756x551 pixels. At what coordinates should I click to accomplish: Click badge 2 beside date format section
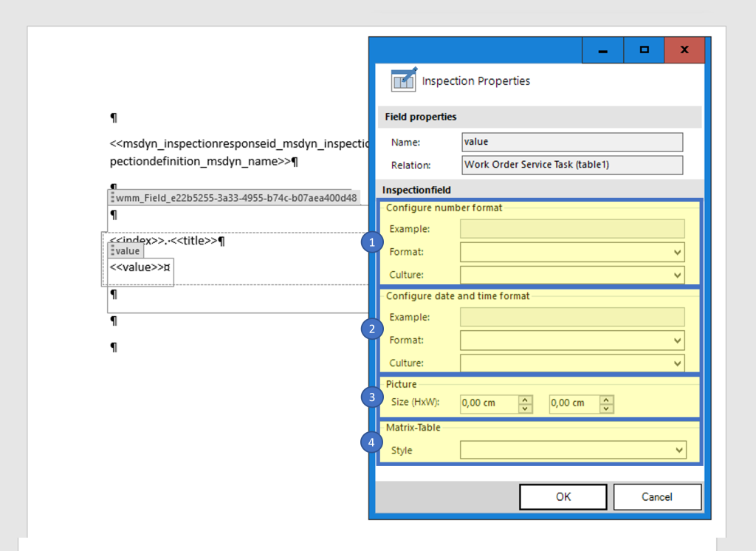click(371, 328)
